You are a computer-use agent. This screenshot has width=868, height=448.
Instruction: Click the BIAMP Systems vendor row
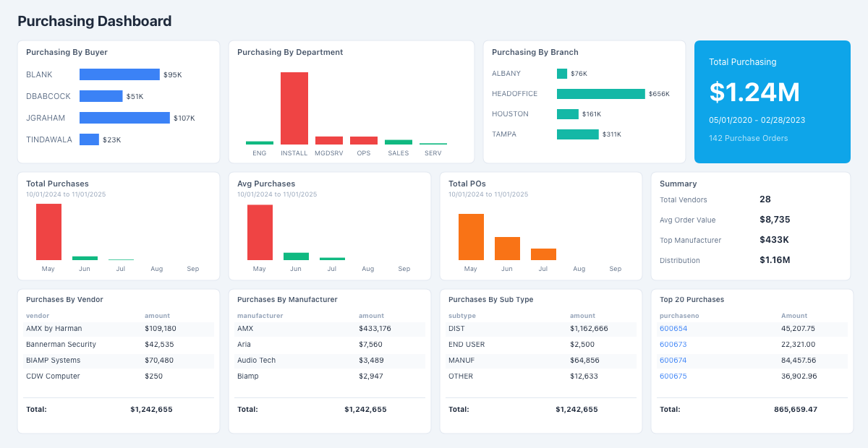pos(119,361)
